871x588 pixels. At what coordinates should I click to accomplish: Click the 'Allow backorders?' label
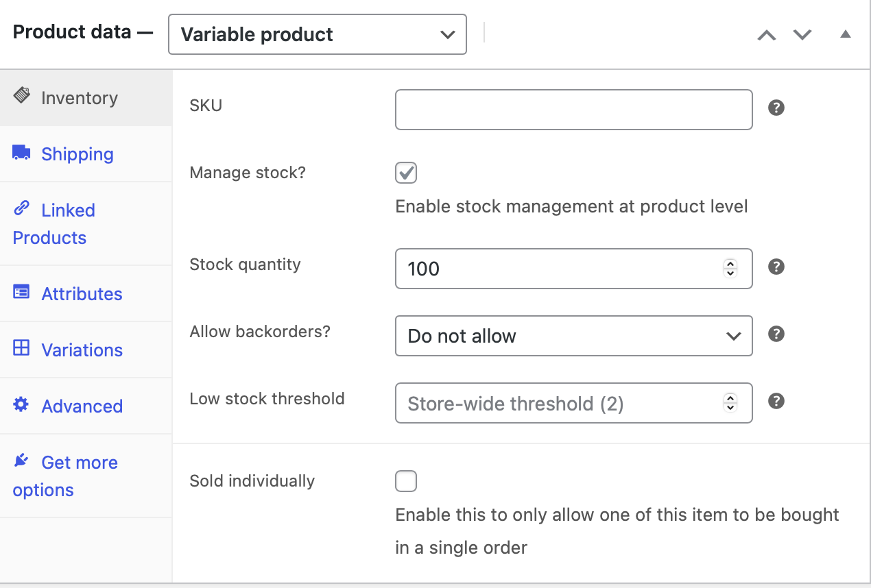(260, 332)
